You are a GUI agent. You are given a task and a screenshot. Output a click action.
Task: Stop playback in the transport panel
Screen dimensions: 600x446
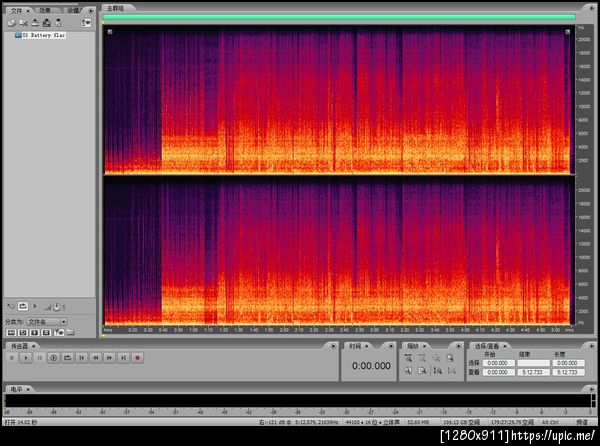point(12,358)
